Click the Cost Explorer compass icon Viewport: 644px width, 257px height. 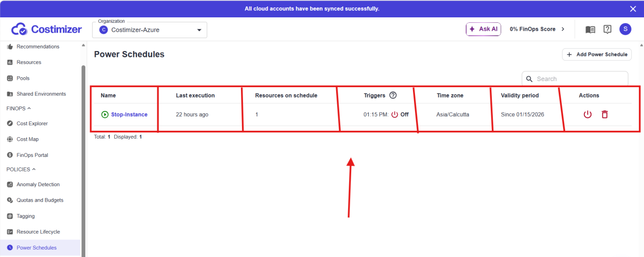click(x=10, y=123)
